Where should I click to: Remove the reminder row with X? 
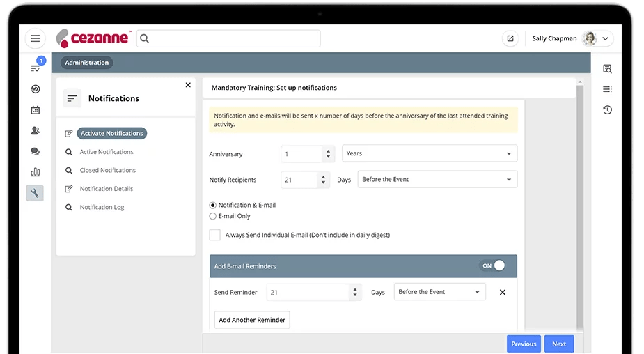pos(502,292)
